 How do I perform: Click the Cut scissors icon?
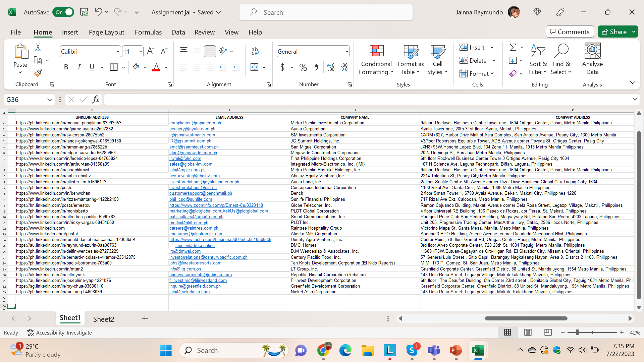[x=38, y=48]
